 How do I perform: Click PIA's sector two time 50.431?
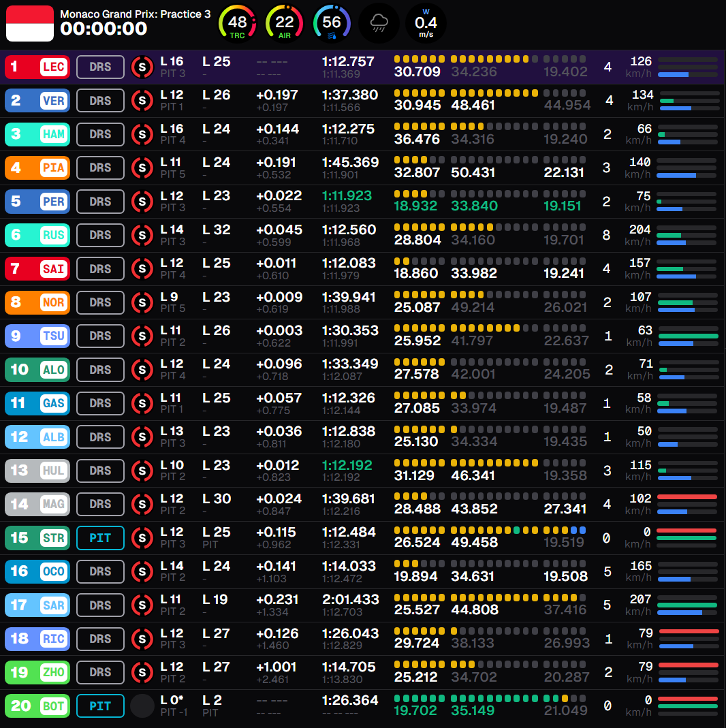(x=473, y=172)
